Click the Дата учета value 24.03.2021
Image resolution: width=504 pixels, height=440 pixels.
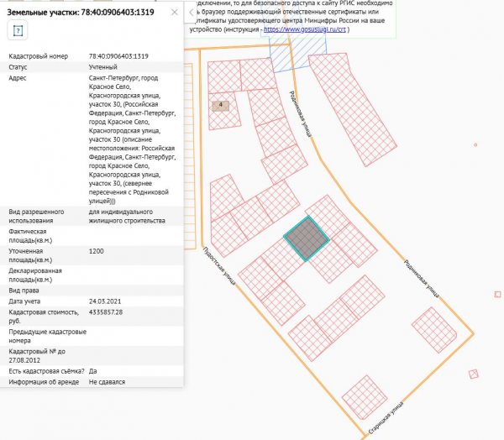point(108,301)
